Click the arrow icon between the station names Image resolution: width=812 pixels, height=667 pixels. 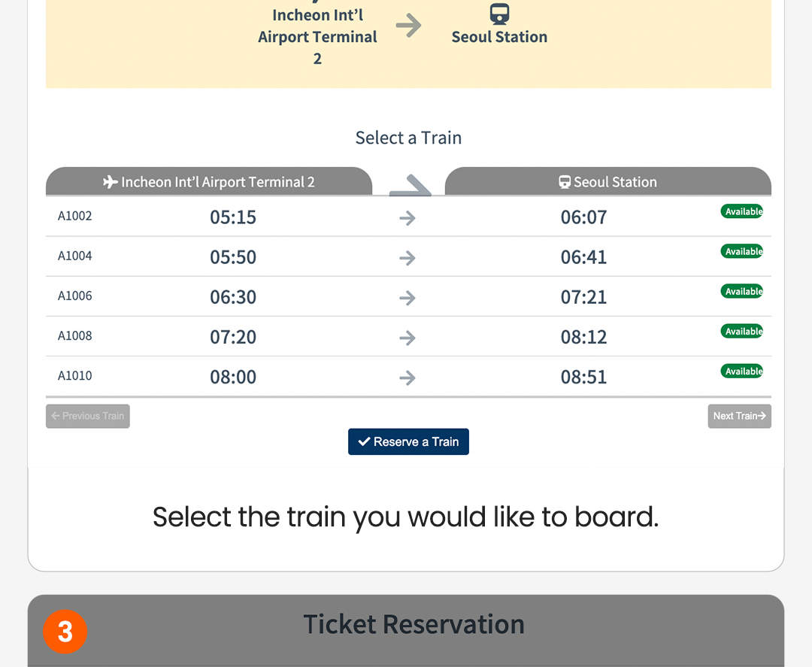[x=409, y=25]
